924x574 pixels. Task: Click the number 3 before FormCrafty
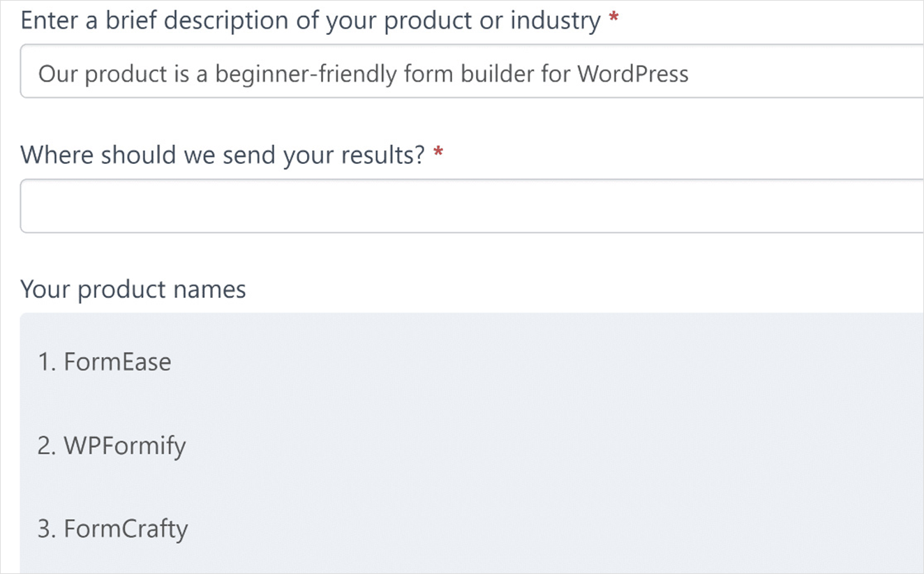47,529
